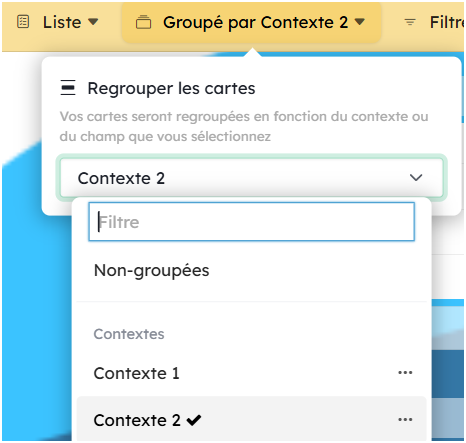This screenshot has width=466, height=443.
Task: Focus the Filtre search input field
Action: point(252,222)
